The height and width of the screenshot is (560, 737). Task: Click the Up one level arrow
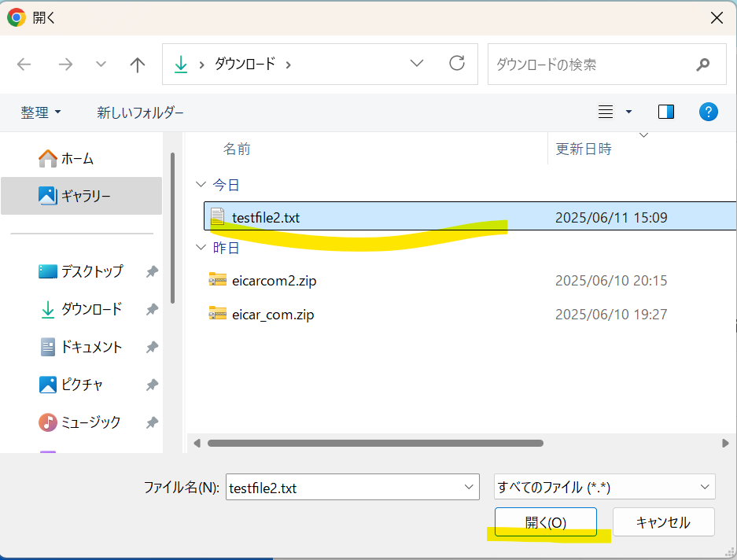point(138,64)
